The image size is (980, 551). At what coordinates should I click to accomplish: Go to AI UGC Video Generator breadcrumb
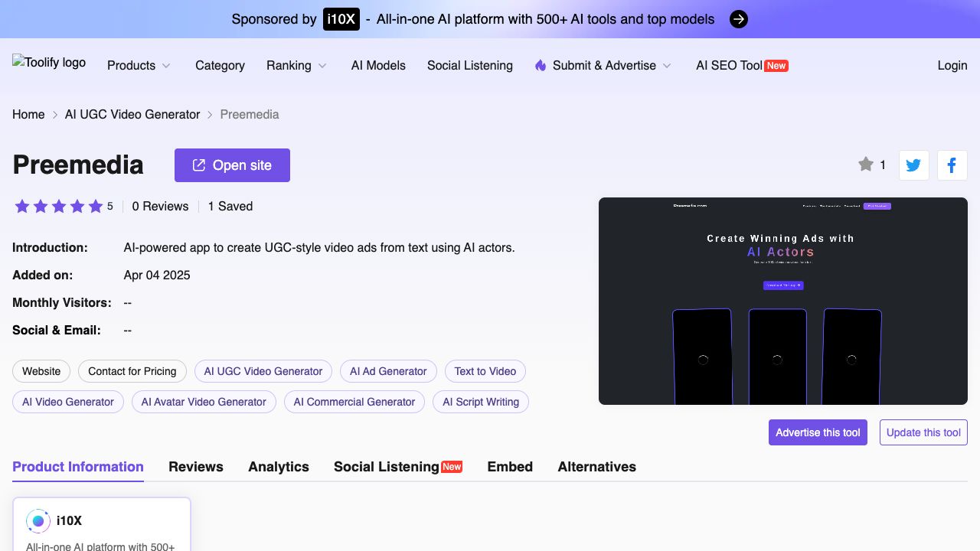pyautogui.click(x=132, y=115)
